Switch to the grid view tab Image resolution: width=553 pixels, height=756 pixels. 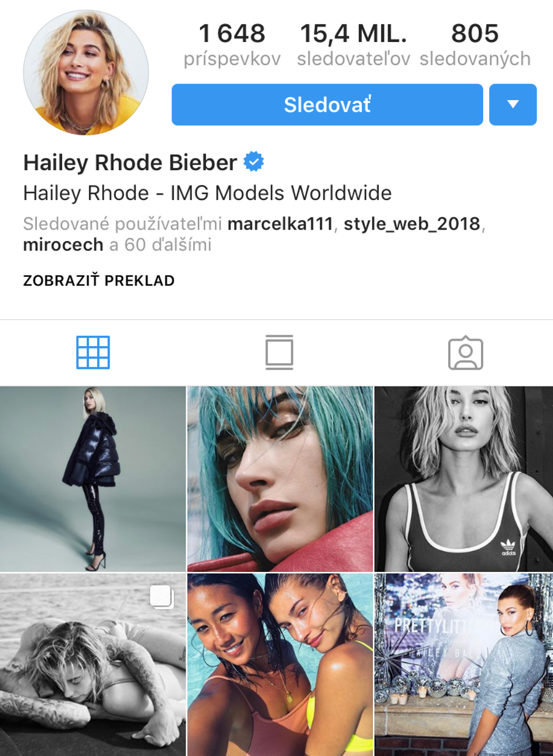coord(93,352)
